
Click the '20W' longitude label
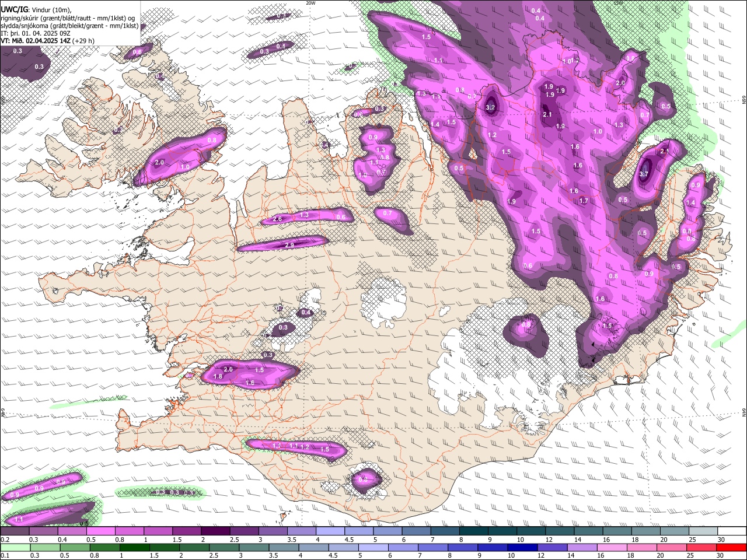click(x=310, y=3)
